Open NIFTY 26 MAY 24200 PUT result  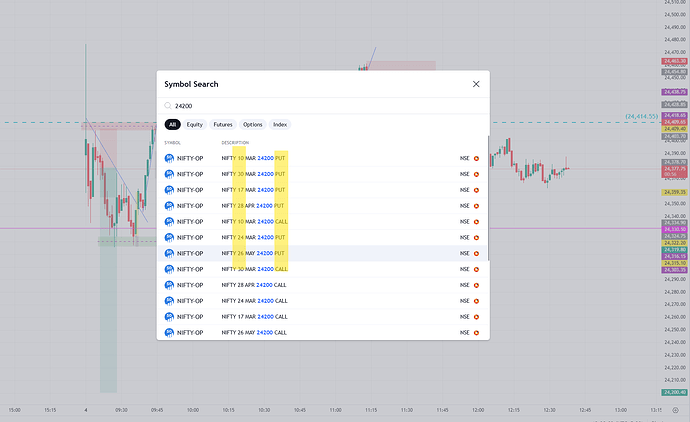tap(254, 253)
